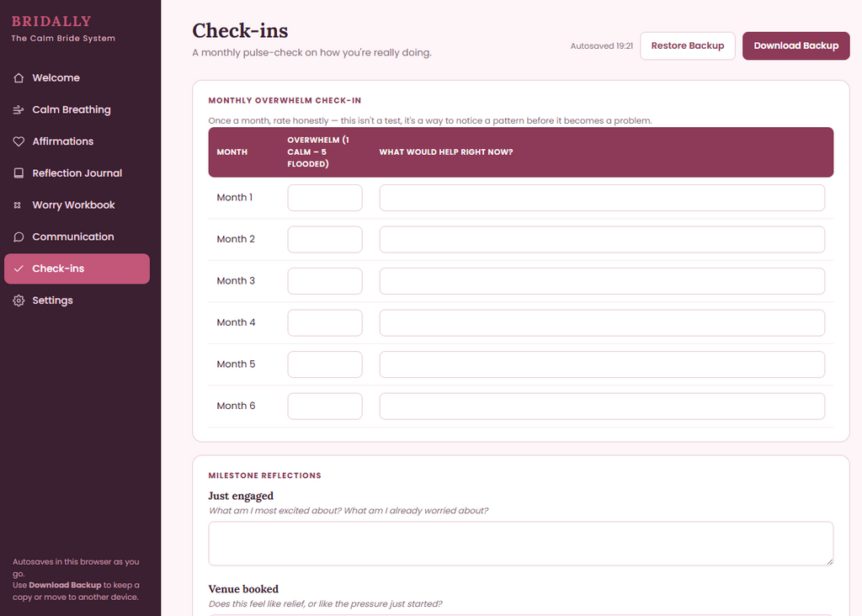This screenshot has width=862, height=616.
Task: Click the Check-ins page heading
Action: pos(240,31)
